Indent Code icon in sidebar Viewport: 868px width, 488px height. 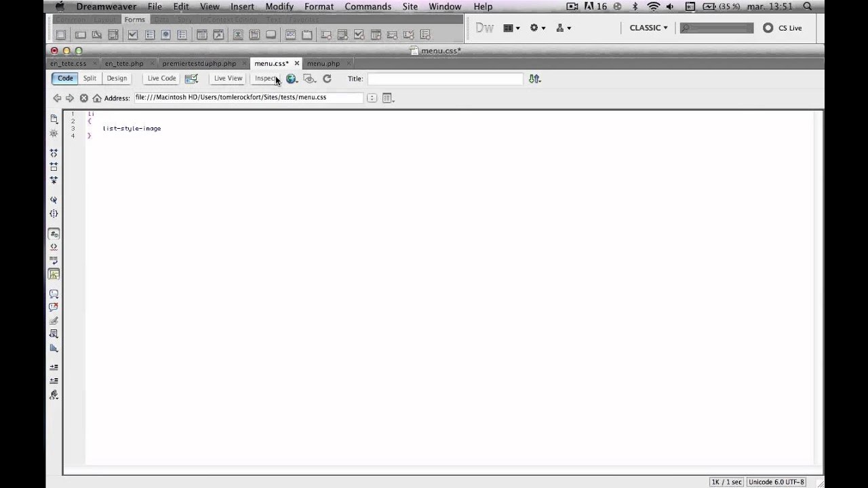(54, 367)
